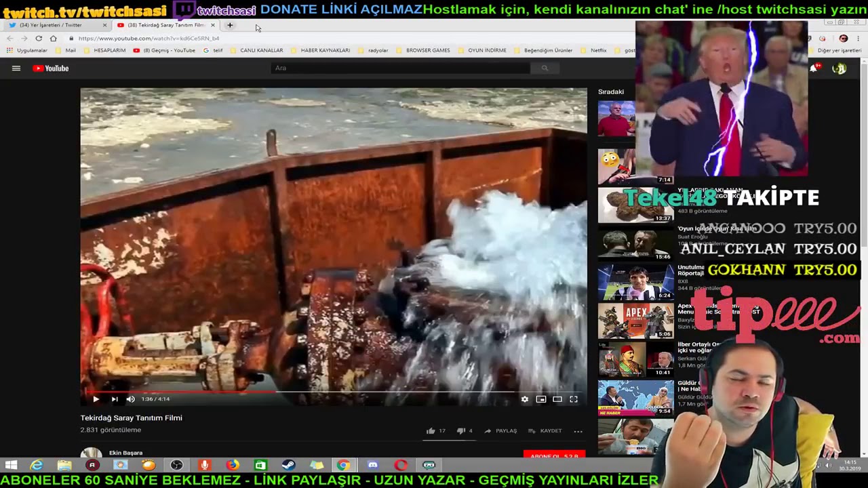Image resolution: width=868 pixels, height=488 pixels.
Task: Open Apex Legends suggested video thumbnail
Action: pos(635,321)
